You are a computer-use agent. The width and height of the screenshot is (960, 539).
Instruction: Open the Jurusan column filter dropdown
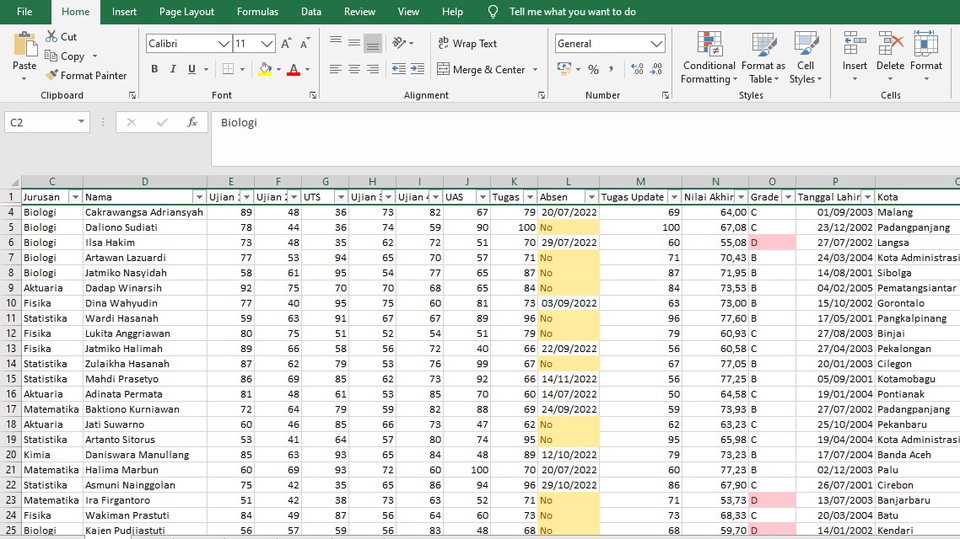(x=75, y=197)
